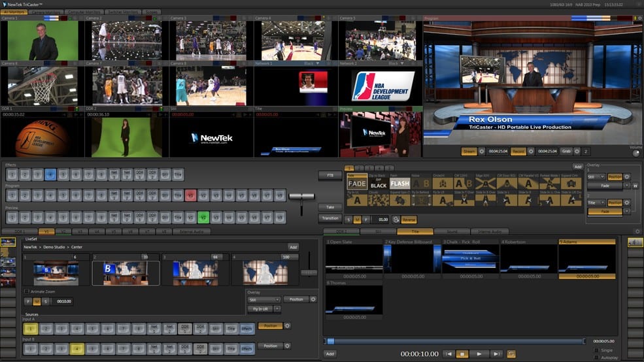The width and height of the screenshot is (644, 362).
Task: Open Input A position settings gear
Action: (x=288, y=325)
